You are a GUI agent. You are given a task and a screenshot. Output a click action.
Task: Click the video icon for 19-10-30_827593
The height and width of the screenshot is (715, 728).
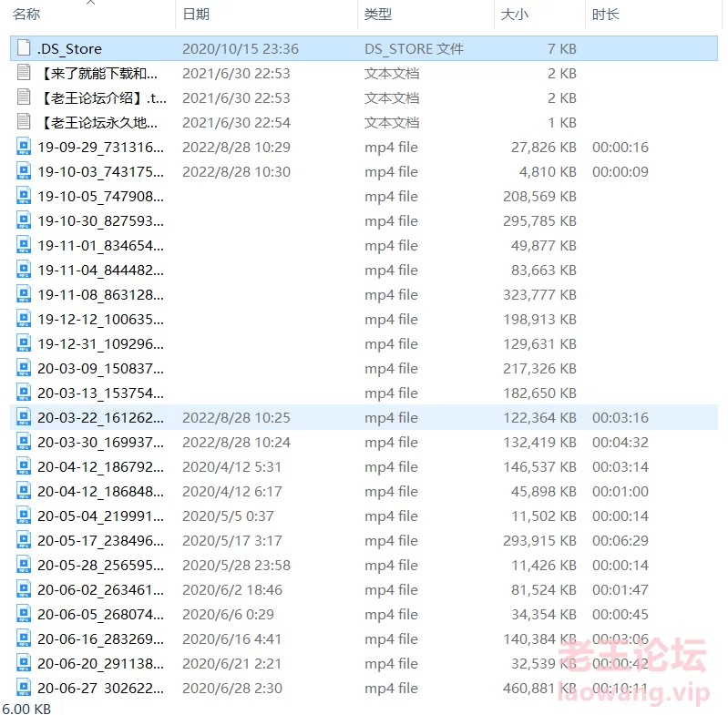click(24, 220)
